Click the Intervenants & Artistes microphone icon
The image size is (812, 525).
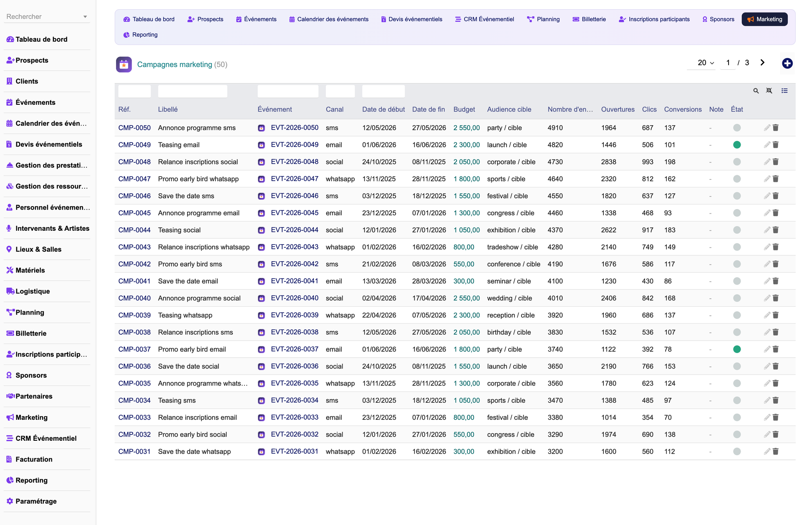coord(9,228)
